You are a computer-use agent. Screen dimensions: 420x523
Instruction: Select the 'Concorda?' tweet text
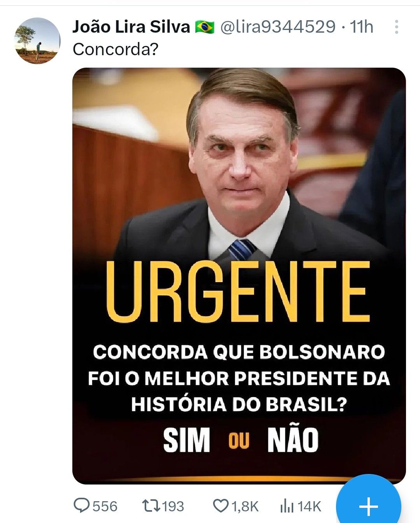point(115,49)
